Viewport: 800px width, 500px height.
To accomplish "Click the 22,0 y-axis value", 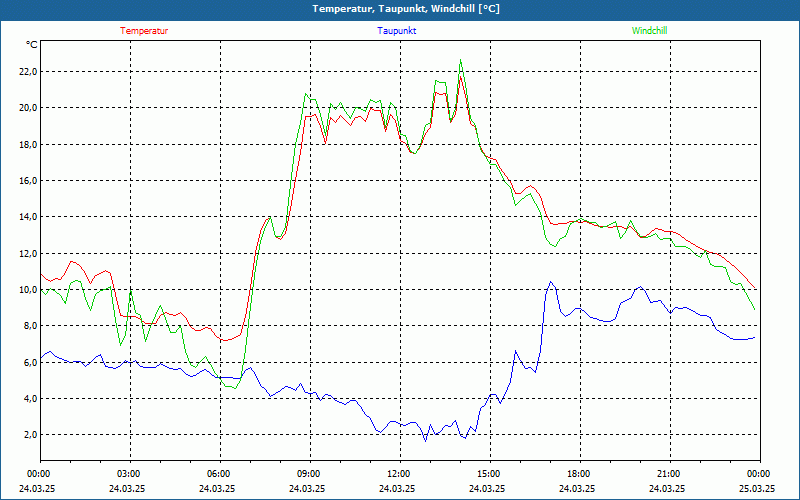I will click(28, 72).
